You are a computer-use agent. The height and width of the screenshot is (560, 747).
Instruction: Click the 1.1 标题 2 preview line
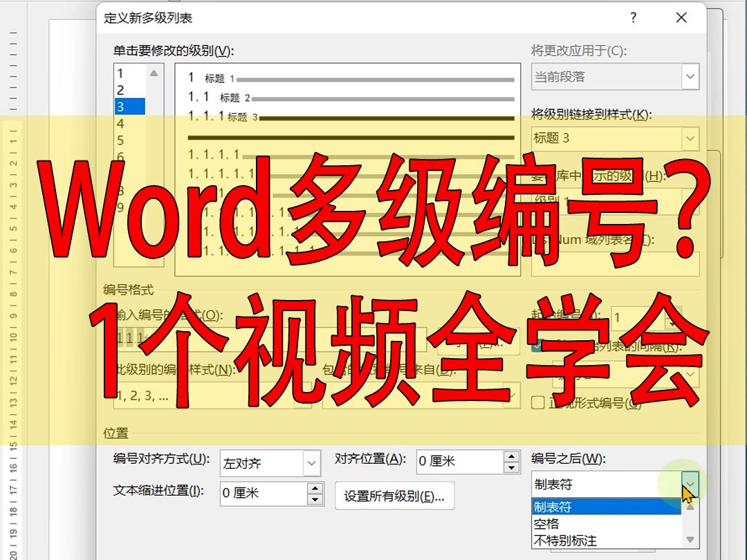point(351,97)
